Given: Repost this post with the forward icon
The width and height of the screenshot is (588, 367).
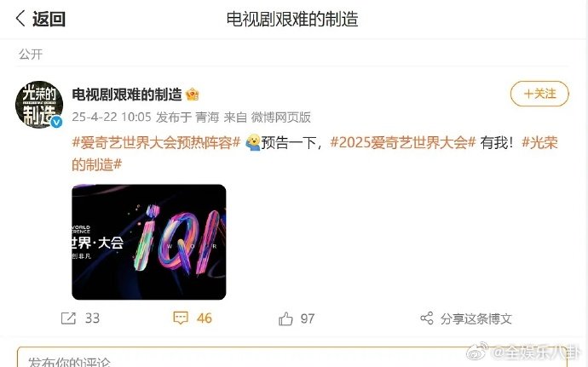Looking at the screenshot, I should [68, 318].
